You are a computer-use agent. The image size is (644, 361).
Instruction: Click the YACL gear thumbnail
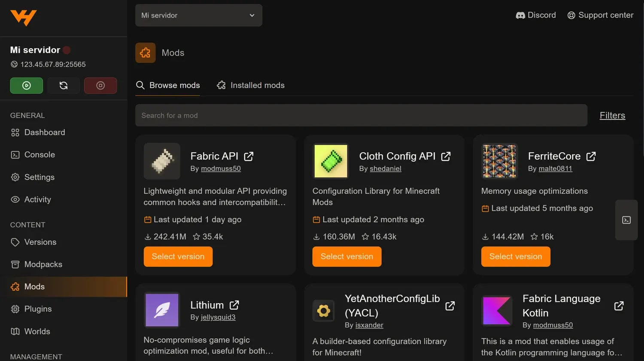[x=323, y=311]
